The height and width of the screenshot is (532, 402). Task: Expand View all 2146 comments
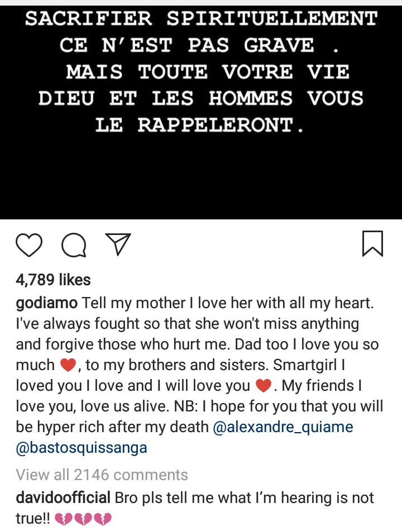[102, 475]
